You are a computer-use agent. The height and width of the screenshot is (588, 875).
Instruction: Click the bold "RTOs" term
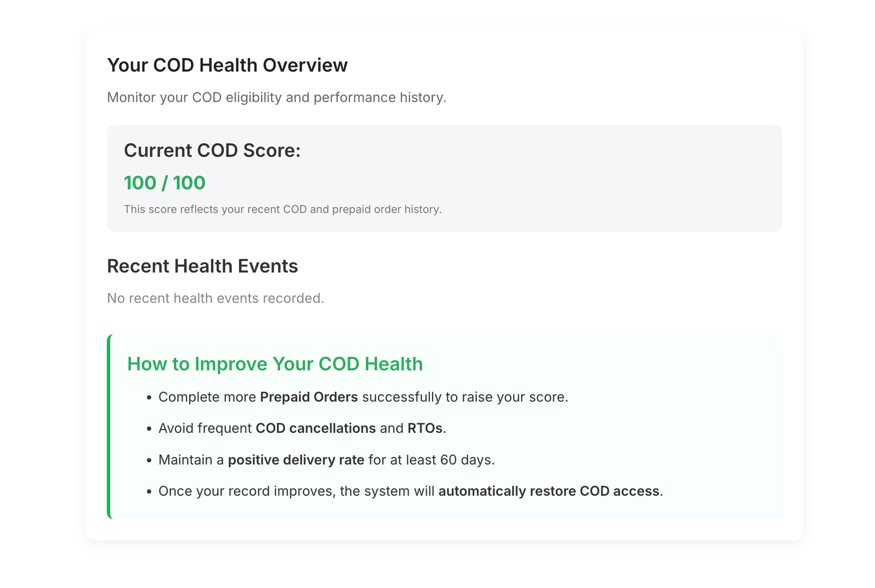pyautogui.click(x=425, y=428)
